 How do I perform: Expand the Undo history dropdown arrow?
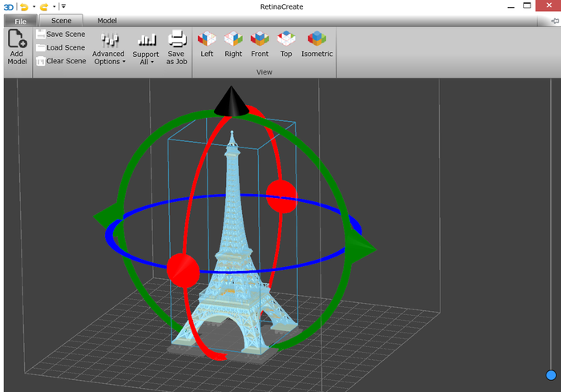pos(34,6)
